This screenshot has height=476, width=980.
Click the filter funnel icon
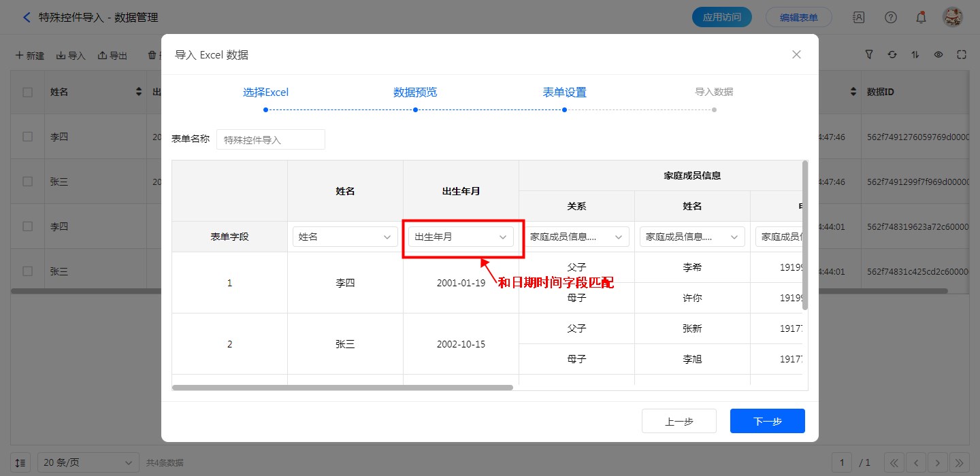(x=869, y=55)
